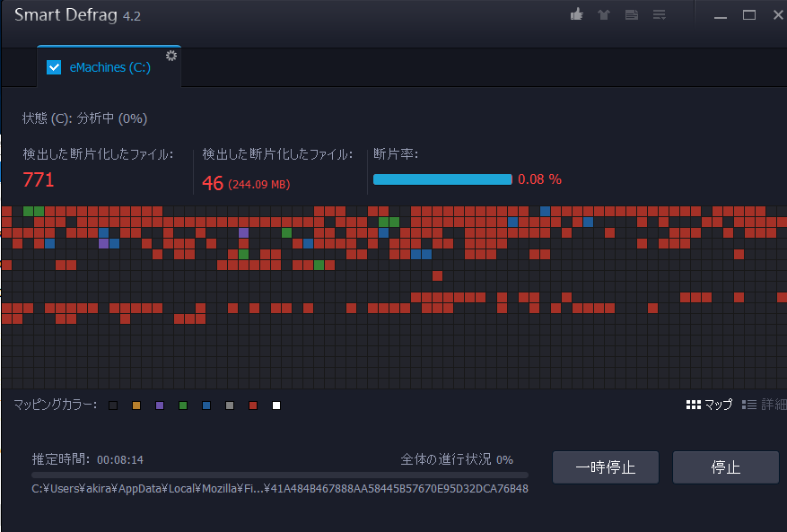Click the gear icon on the drive tab
Screen dimensions: 787x532
tap(171, 55)
